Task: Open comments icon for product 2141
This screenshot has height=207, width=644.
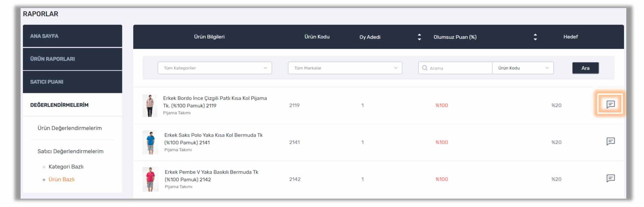Action: (611, 141)
